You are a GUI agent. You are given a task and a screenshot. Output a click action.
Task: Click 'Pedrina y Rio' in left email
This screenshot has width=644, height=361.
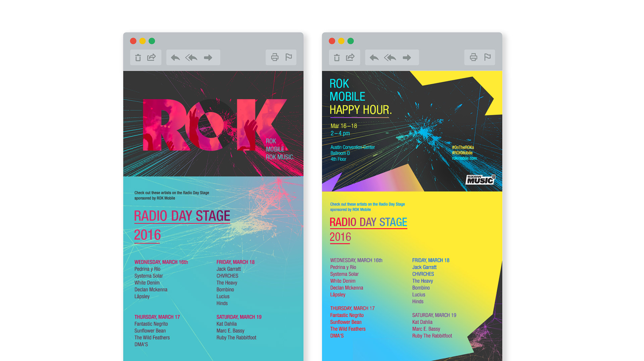(x=147, y=269)
